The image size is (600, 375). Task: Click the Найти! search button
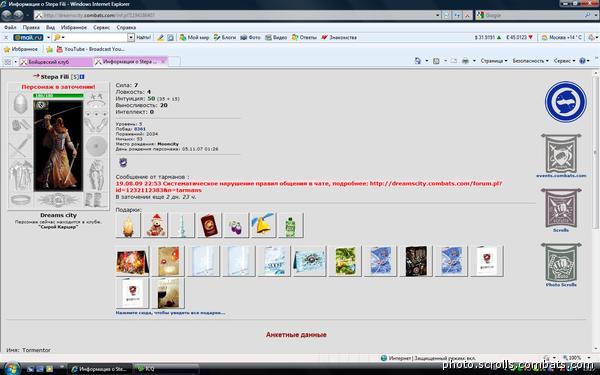[x=143, y=38]
